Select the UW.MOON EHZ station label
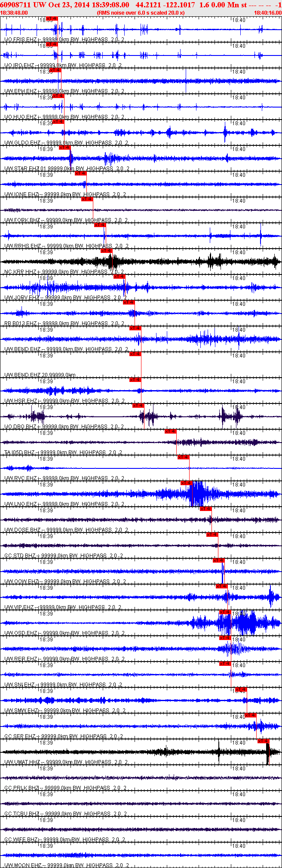This screenshot has width=282, height=868. pos(22,865)
